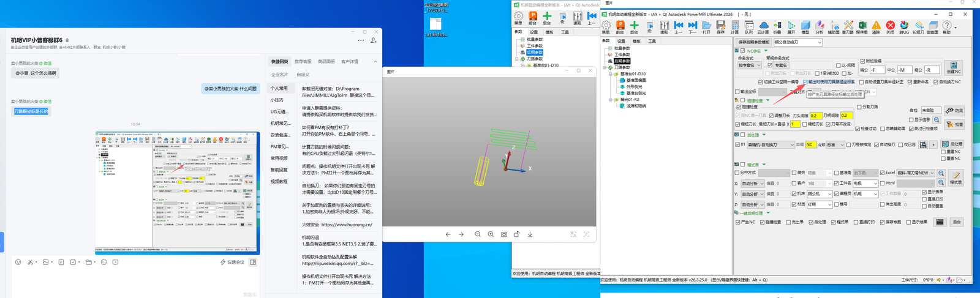Viewport: 980px width, 298px height.
Task: Click the 清除 warning triangle icon
Action: (x=876, y=26)
